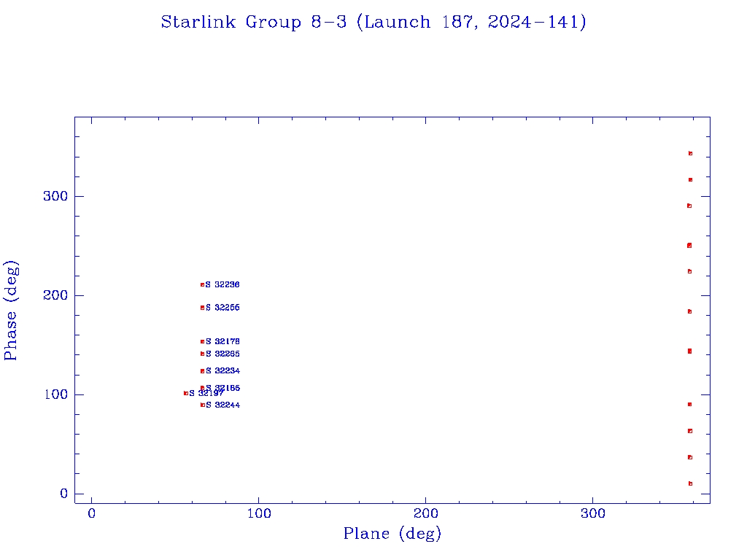Select the S 32244 satellite label
This screenshot has height=560, width=747.
click(223, 405)
